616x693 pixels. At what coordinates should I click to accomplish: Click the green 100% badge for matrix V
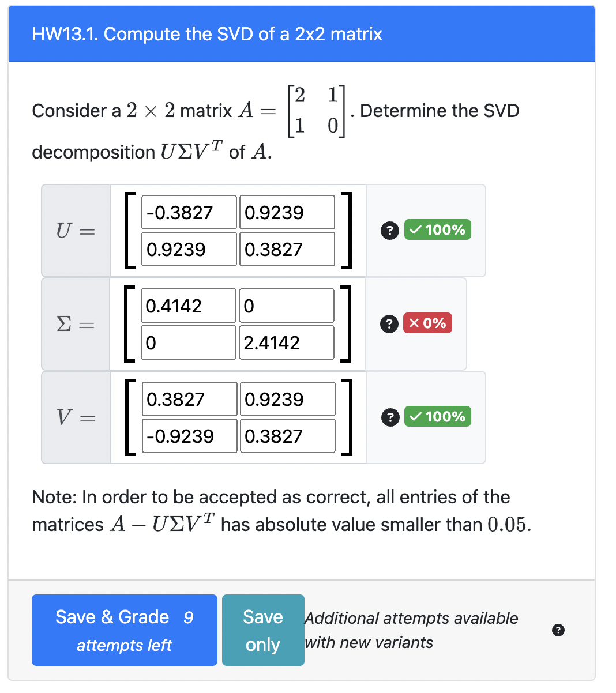(x=437, y=416)
